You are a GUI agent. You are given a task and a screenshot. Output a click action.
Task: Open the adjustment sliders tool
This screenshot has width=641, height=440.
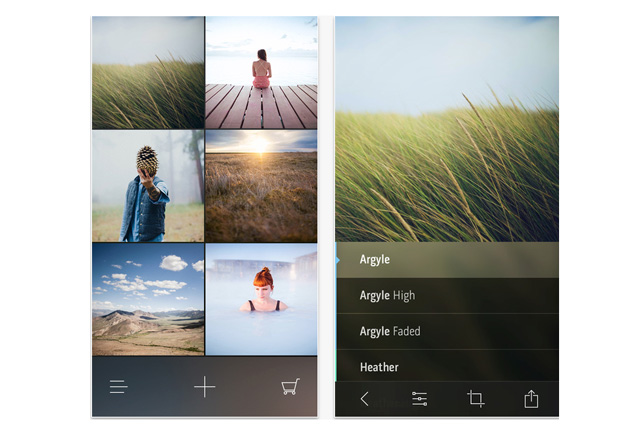tap(420, 399)
